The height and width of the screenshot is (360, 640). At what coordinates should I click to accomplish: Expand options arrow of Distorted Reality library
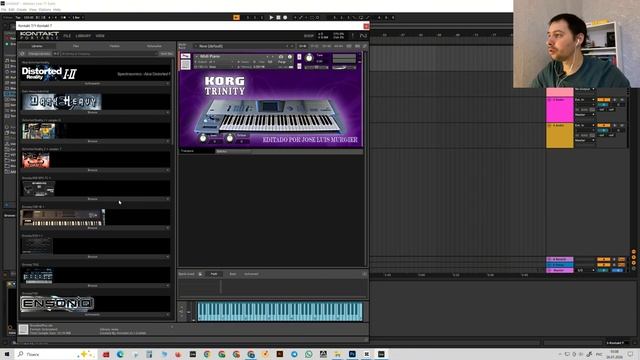tap(168, 84)
